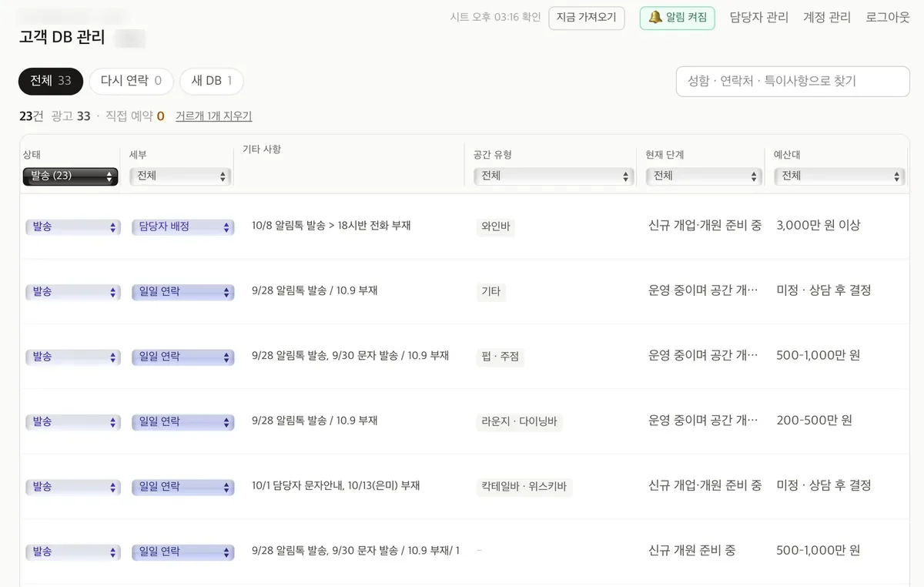Open 일일 연락 dropdown in 신규 개원 준비 중 row
Image resolution: width=924 pixels, height=587 pixels.
182,552
